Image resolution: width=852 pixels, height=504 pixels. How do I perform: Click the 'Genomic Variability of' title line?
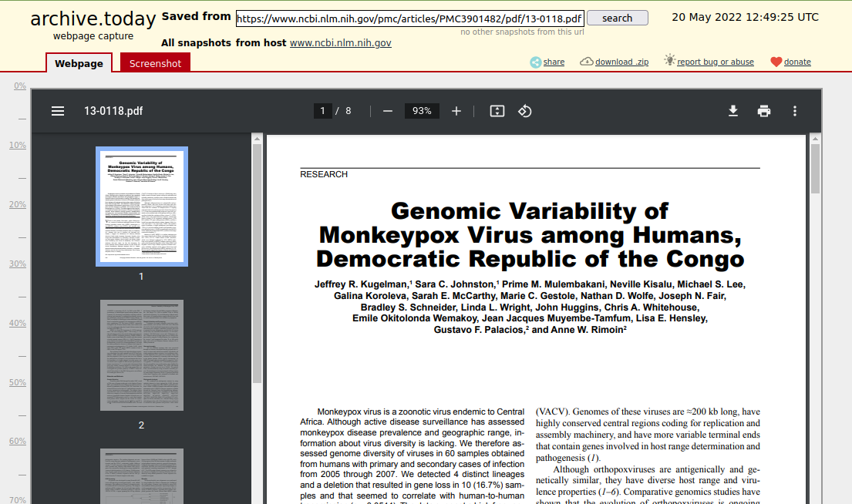(530, 211)
